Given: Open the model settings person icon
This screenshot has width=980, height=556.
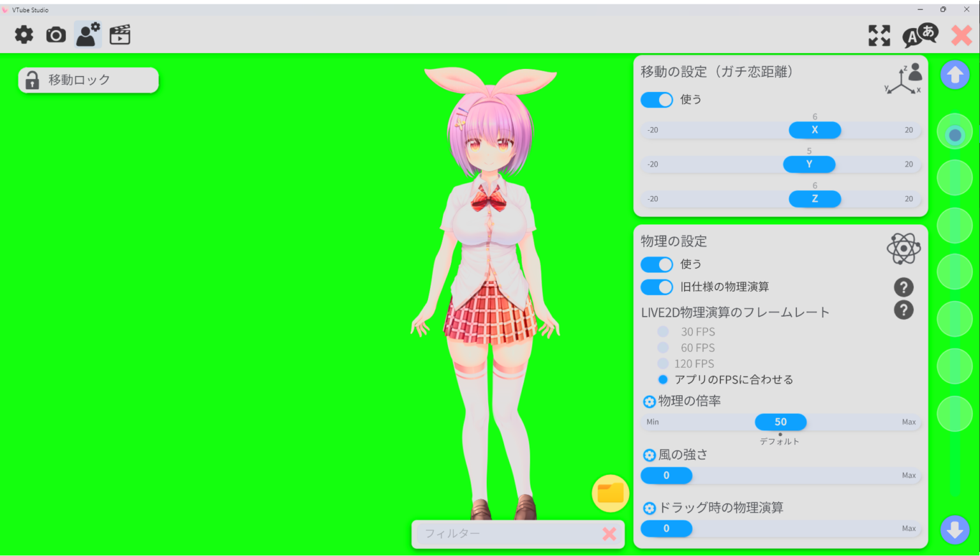Looking at the screenshot, I should [x=87, y=34].
